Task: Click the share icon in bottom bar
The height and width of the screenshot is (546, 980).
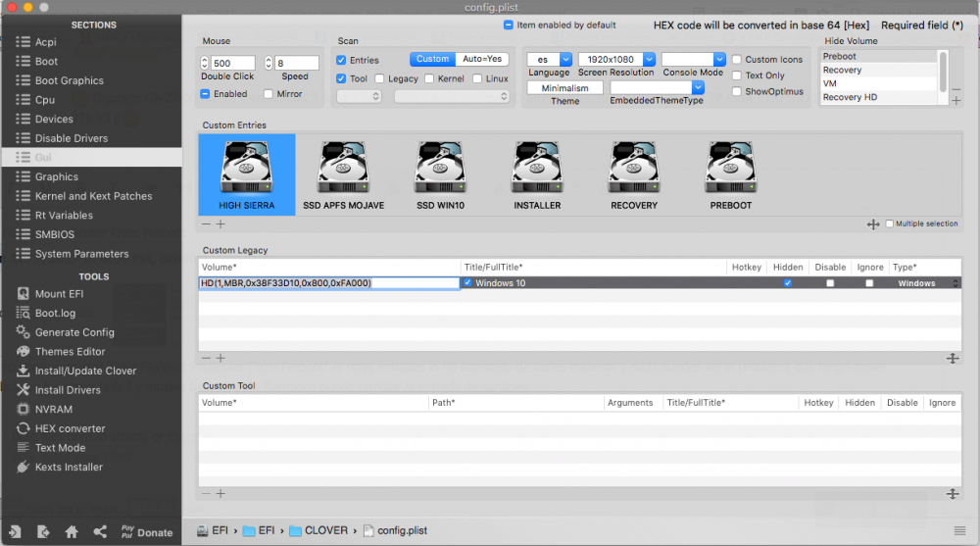Action: 100,532
